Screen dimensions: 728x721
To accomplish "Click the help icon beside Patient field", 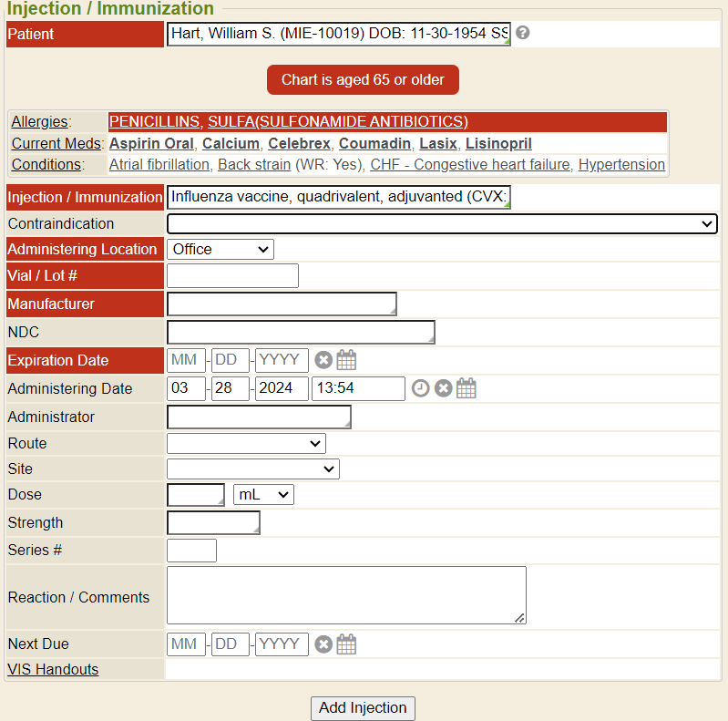I will [x=522, y=34].
